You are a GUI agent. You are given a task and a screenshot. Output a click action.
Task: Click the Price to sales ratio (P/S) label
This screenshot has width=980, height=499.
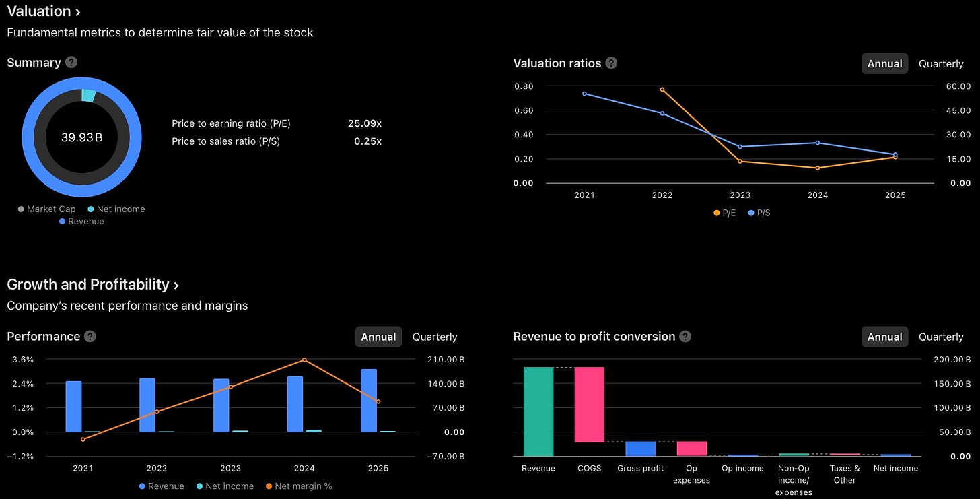(x=225, y=141)
